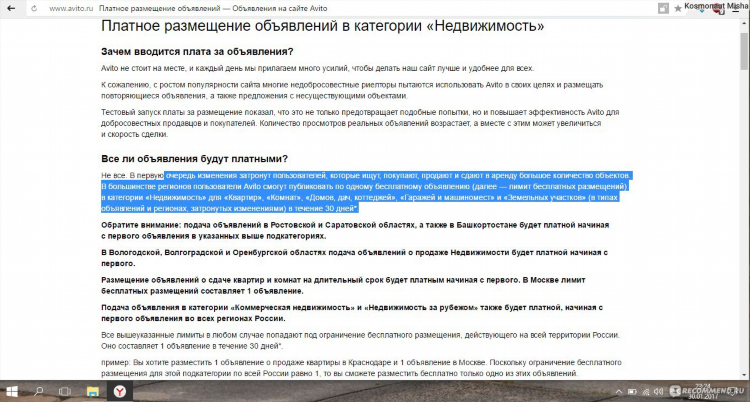Check the battery status icon
This screenshot has width=750, height=402.
633,391
